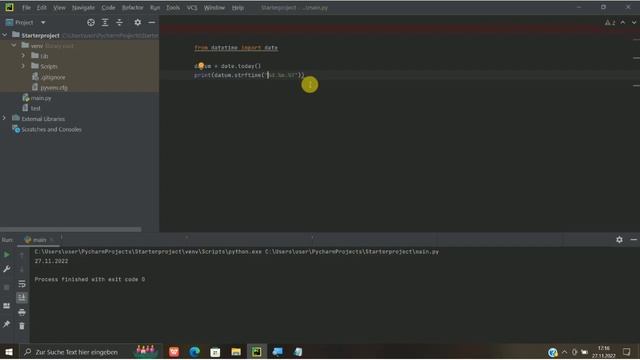Navigate down the stack trace arrow
Image resolution: width=640 pixels, height=360 pixels.
pos(22,269)
